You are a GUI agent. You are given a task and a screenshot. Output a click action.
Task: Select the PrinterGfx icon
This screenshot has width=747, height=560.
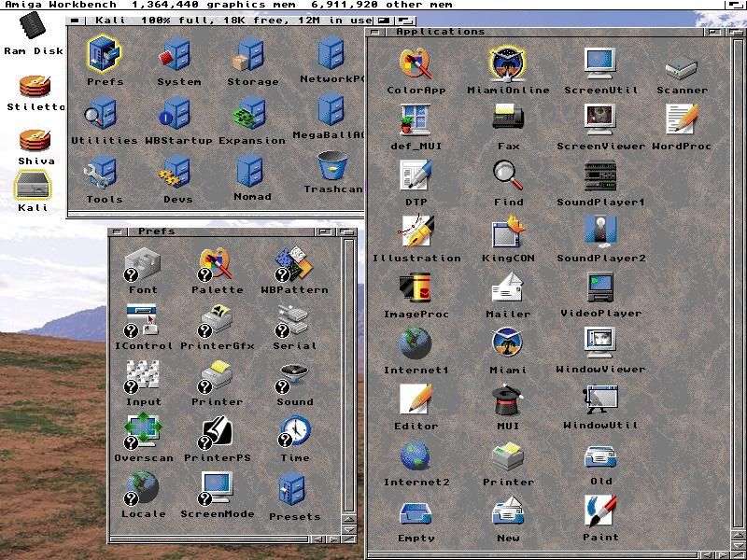pyautogui.click(x=216, y=321)
